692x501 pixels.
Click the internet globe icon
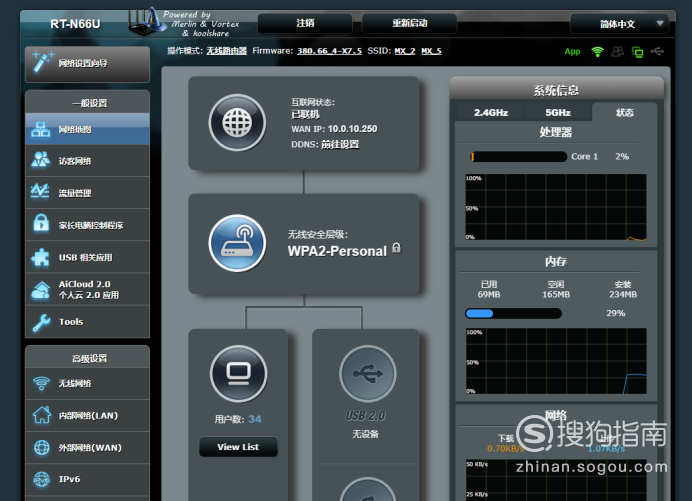click(x=237, y=123)
